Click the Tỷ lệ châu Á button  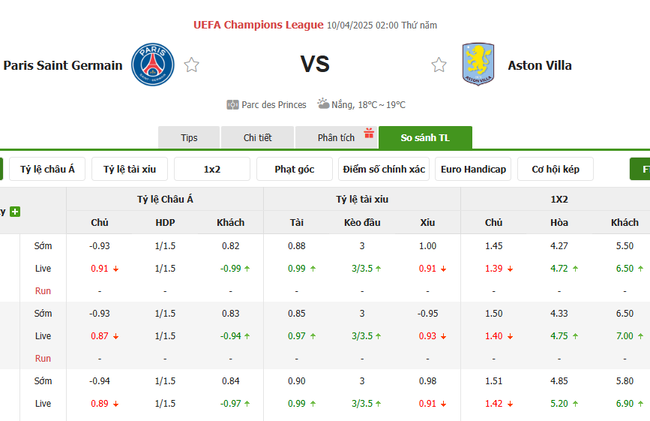(x=48, y=169)
